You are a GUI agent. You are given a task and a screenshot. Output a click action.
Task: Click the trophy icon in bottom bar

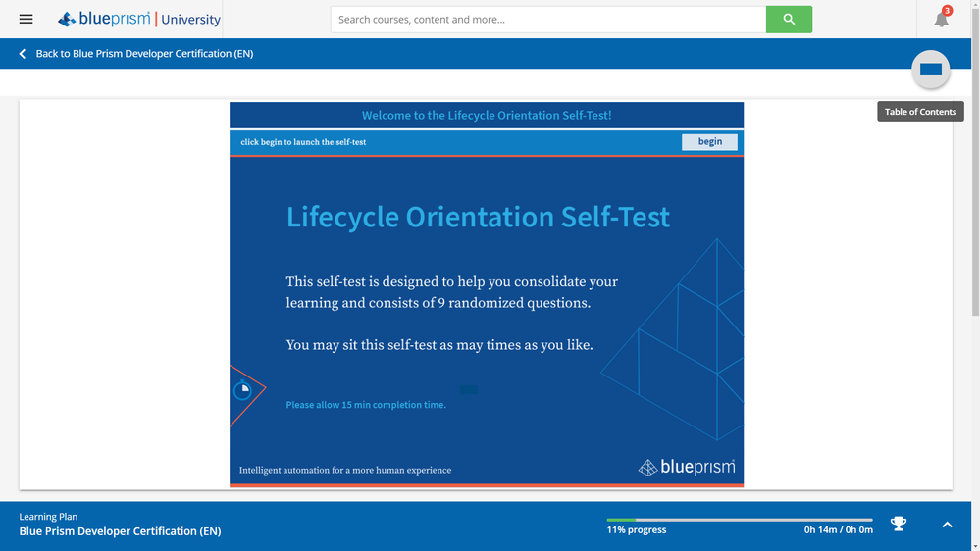coord(899,524)
